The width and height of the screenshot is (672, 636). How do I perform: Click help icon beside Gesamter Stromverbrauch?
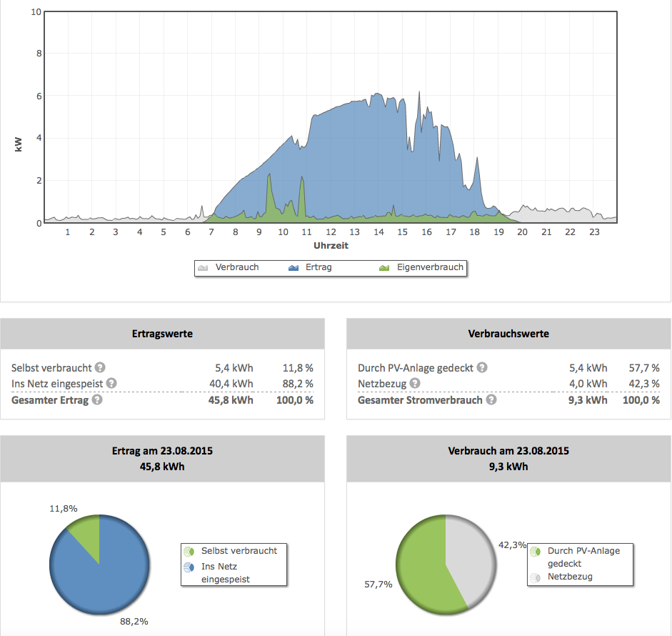coord(491,400)
